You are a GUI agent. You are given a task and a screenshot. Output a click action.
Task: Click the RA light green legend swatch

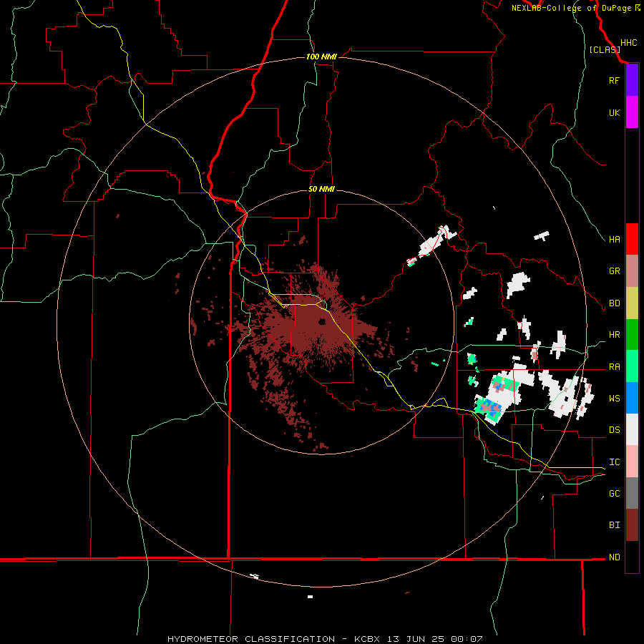[x=632, y=366]
